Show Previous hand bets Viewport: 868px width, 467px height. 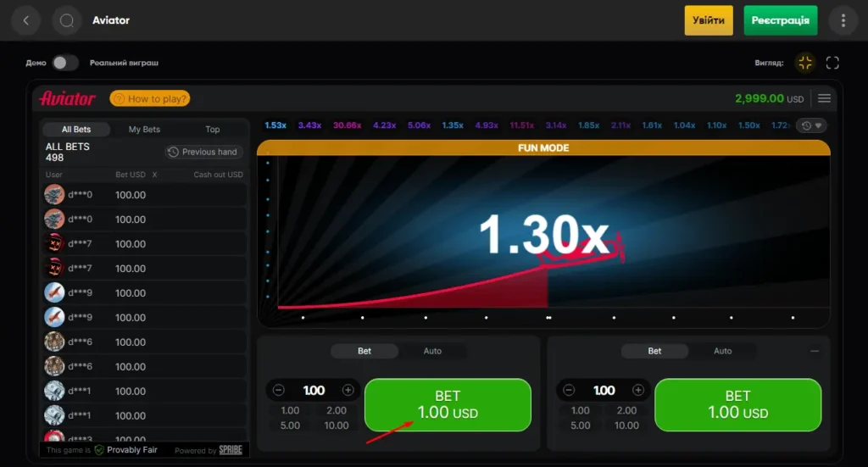(x=203, y=152)
